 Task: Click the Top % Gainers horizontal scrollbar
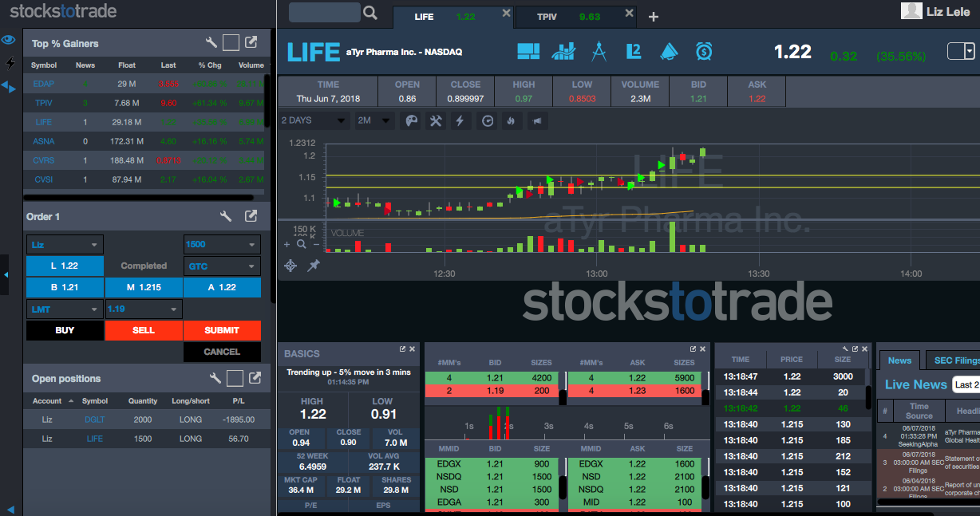pyautogui.click(x=139, y=196)
